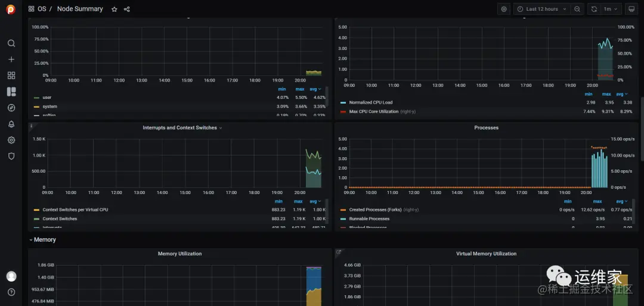Click the Processes legend scrollbar

pyautogui.click(x=634, y=210)
